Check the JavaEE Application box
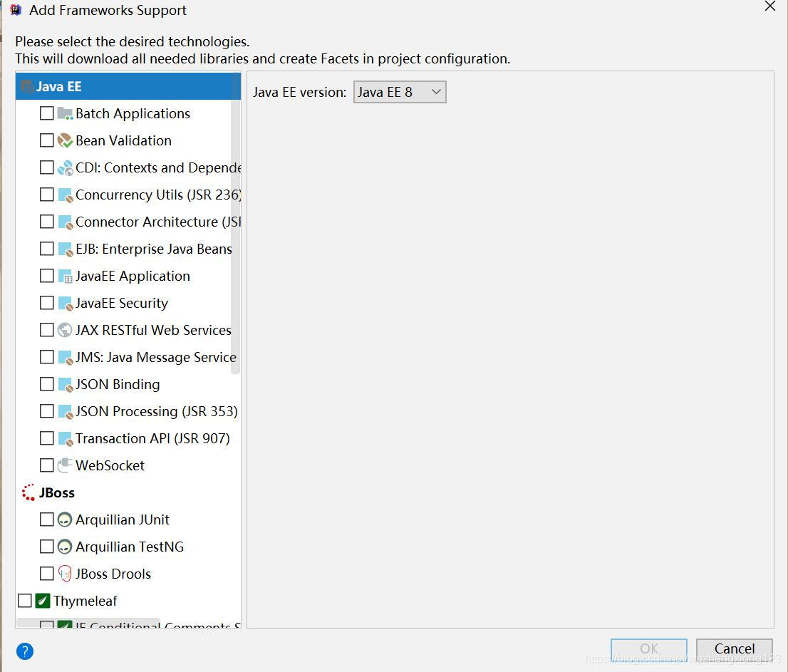 pos(47,276)
